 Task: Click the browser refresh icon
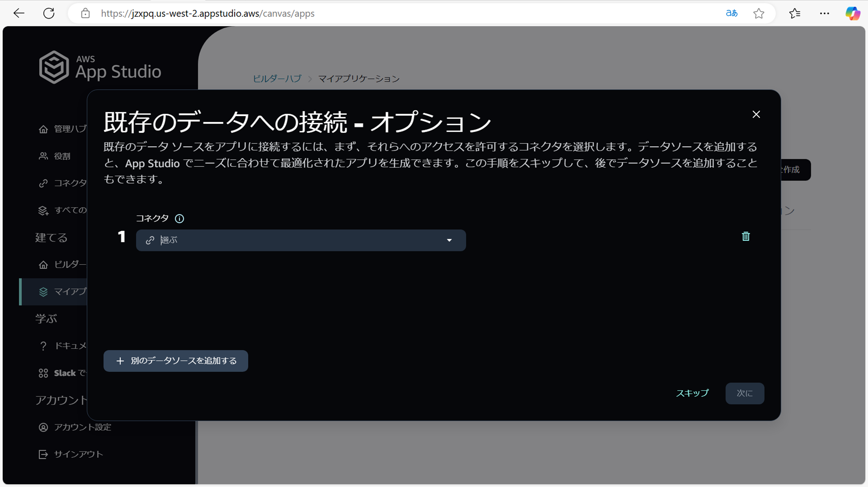pyautogui.click(x=49, y=14)
